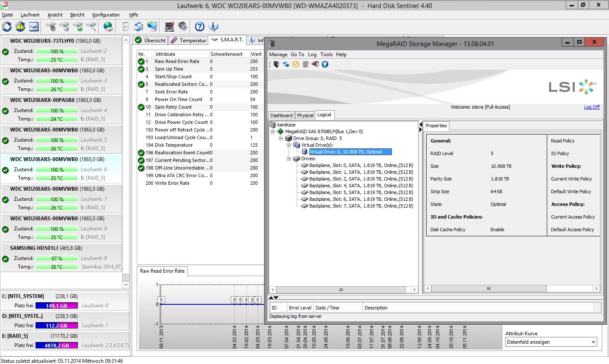Click the globe and monitor icon
The width and height of the screenshot is (609, 364).
pos(152,27)
